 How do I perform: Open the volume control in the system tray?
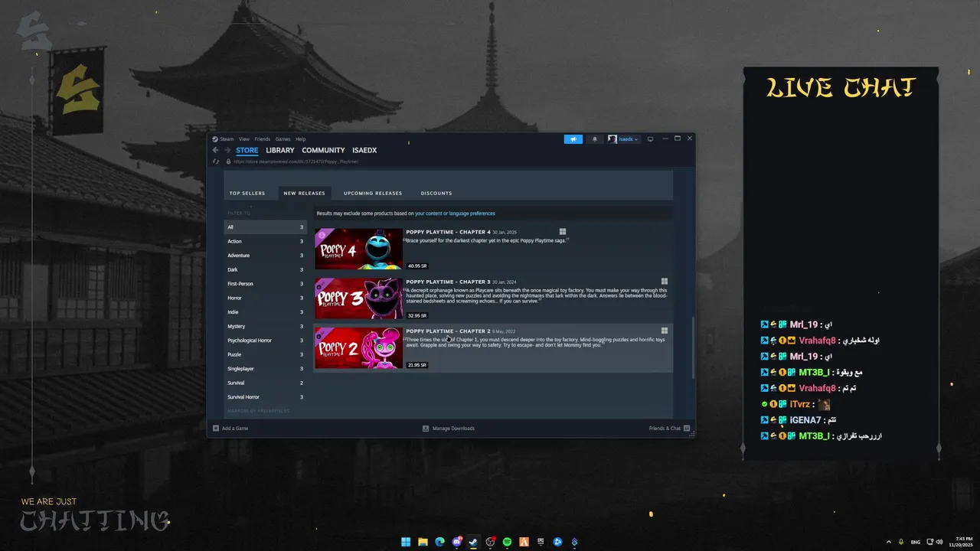(939, 542)
